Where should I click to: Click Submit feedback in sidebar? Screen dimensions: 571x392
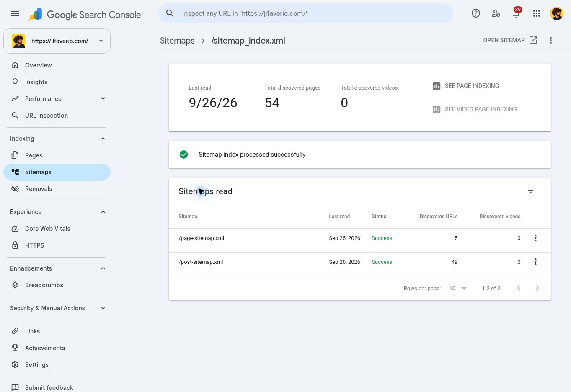tap(57, 388)
